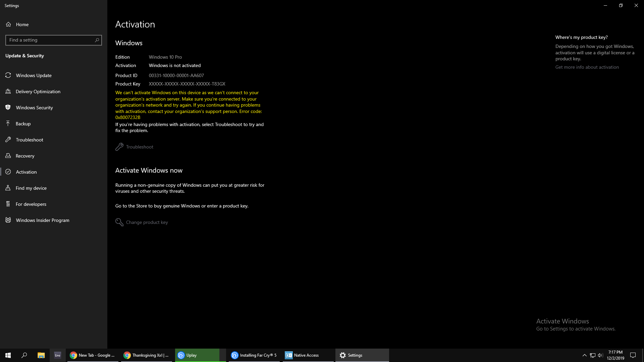Click Change product key button
Image resolution: width=644 pixels, height=362 pixels.
(146, 222)
